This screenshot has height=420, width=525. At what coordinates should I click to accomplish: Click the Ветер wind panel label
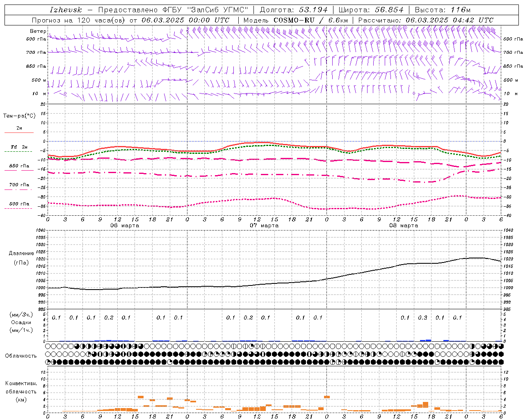coord(38,31)
